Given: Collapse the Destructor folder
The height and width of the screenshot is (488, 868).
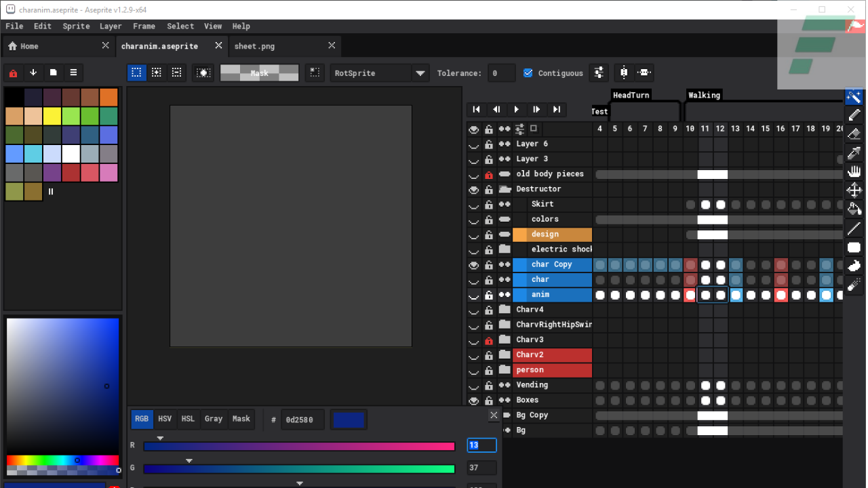Looking at the screenshot, I should click(505, 189).
